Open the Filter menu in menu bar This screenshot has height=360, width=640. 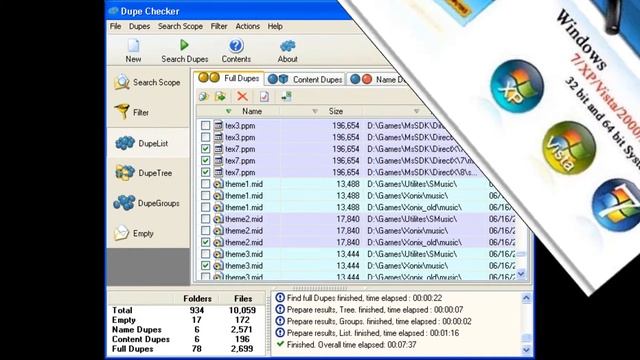pyautogui.click(x=219, y=26)
